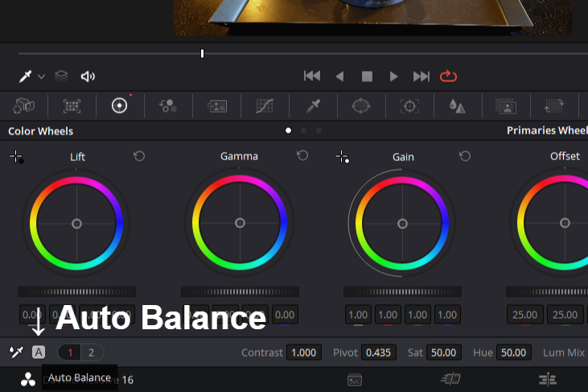Open the Blur palette
Image resolution: width=588 pixels, height=392 pixels.
coord(457,106)
